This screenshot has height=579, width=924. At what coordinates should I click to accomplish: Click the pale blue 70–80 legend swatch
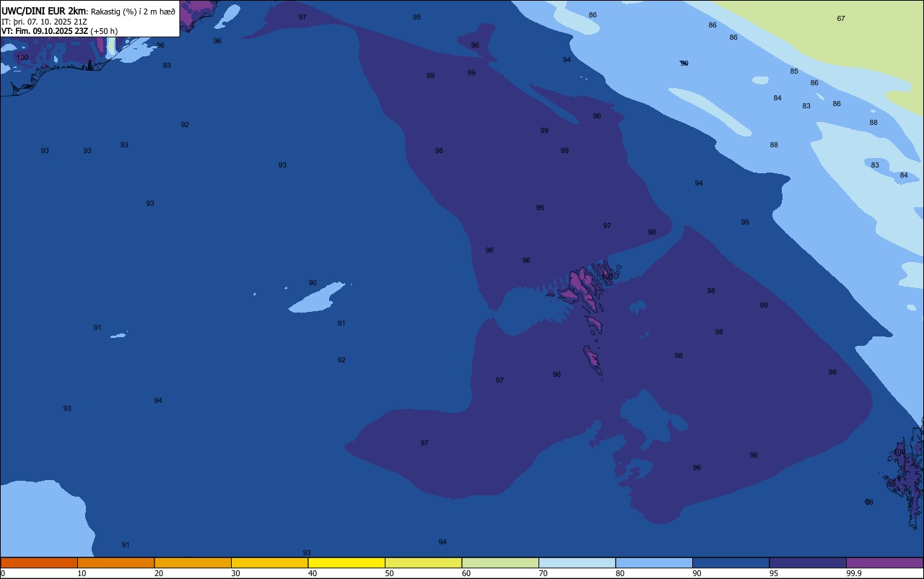577,562
